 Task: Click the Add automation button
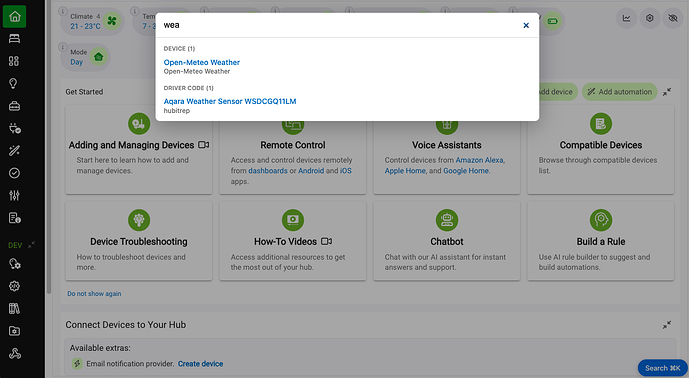[x=620, y=92]
